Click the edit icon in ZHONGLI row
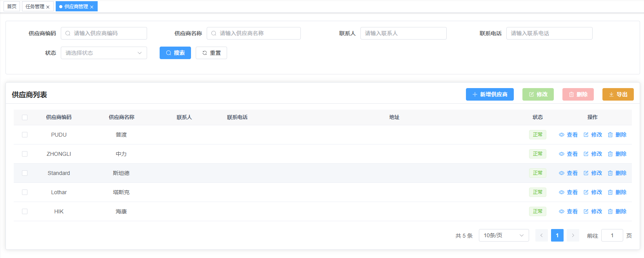644x258 pixels. 586,154
